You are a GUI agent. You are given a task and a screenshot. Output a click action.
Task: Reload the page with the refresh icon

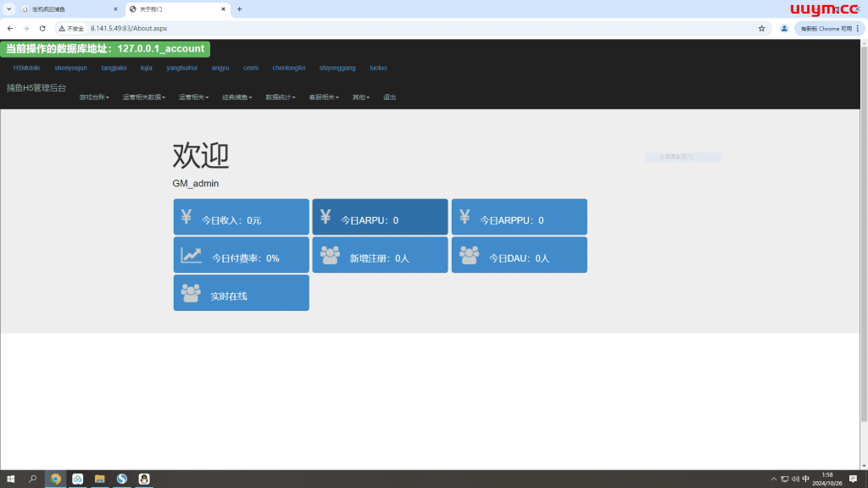[42, 28]
